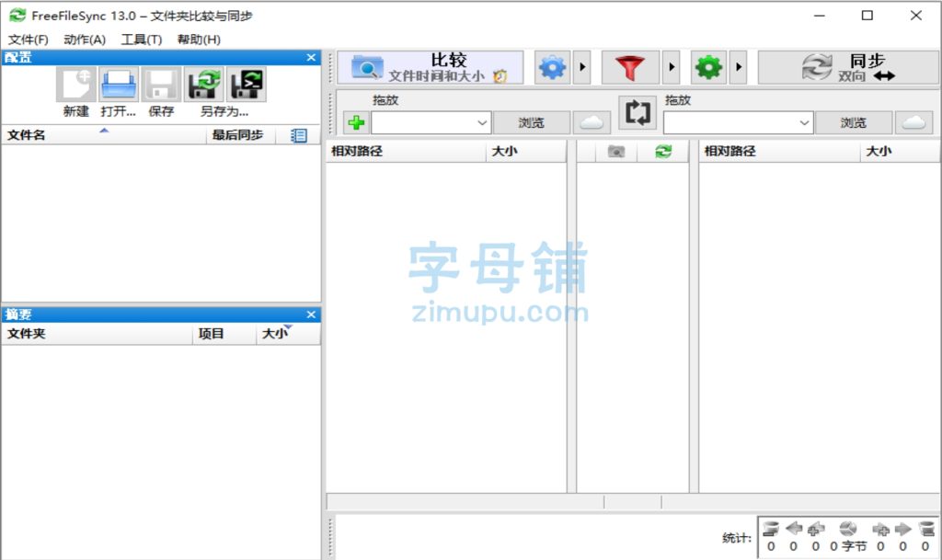Save as batch job icon
942x560 pixels.
(x=247, y=85)
